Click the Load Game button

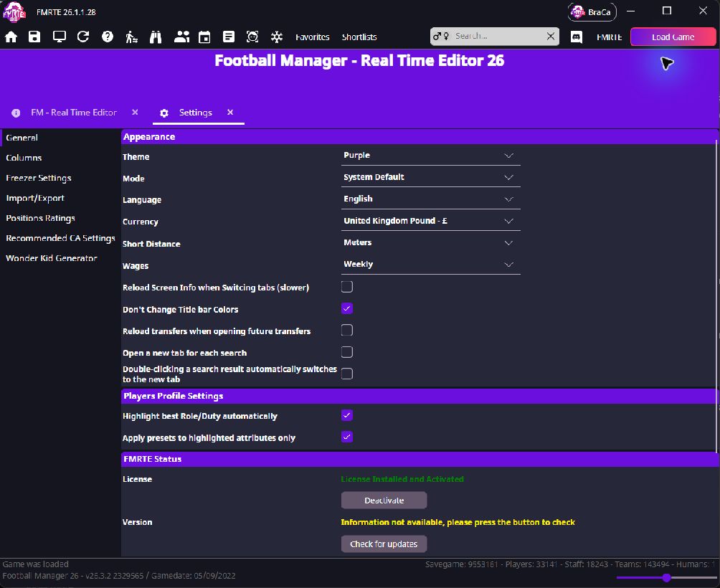[673, 37]
